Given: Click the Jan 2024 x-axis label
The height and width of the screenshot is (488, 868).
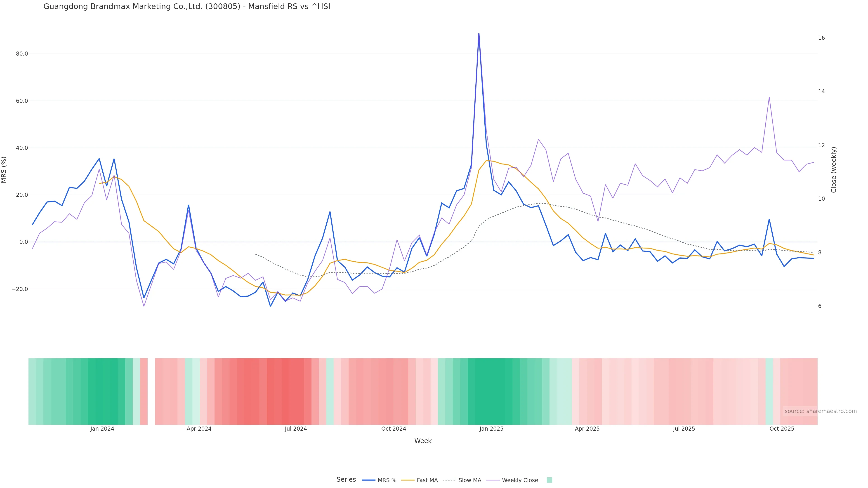Looking at the screenshot, I should (102, 429).
